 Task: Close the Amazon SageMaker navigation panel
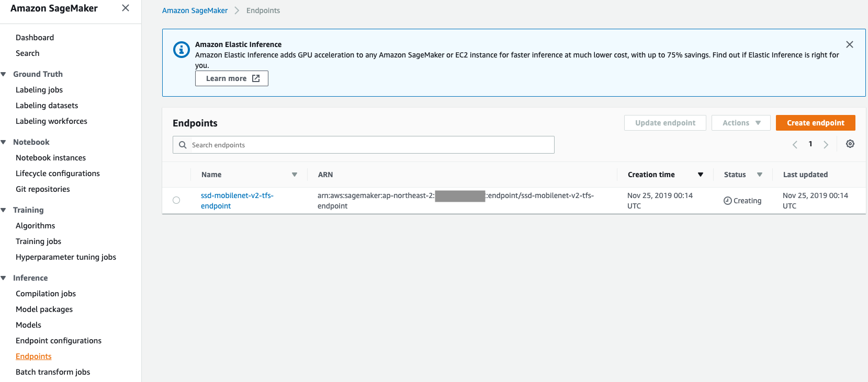126,8
